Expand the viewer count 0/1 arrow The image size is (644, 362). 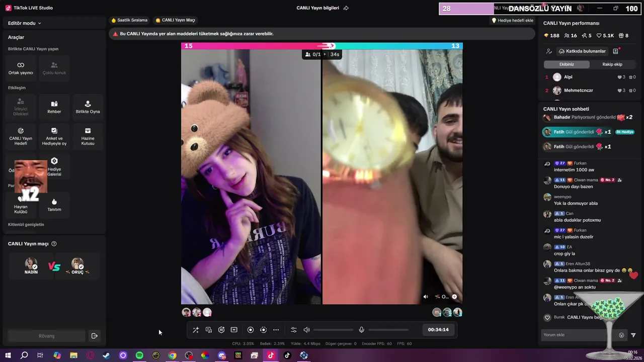[x=325, y=54]
